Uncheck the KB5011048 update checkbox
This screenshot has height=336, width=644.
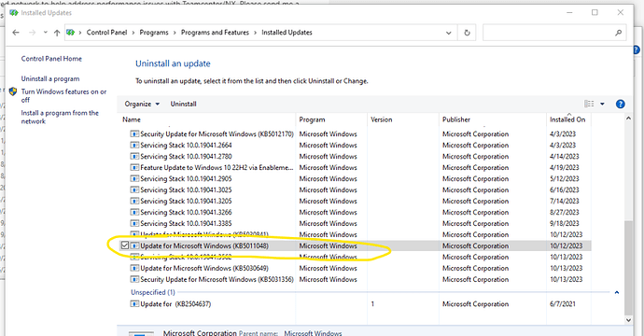(x=125, y=245)
